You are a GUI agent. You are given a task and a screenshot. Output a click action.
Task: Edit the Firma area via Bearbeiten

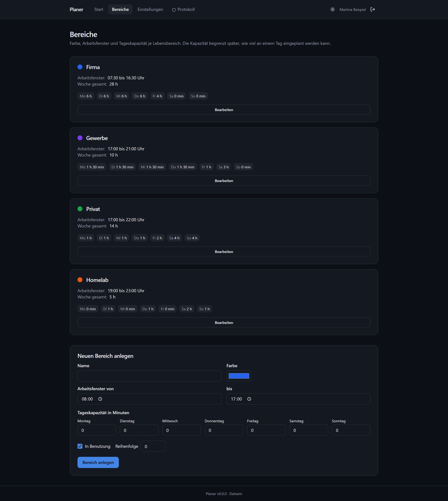(x=224, y=110)
